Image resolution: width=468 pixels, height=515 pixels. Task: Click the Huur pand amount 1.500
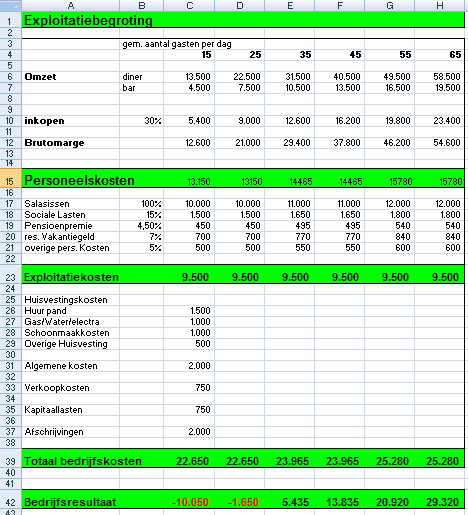point(189,311)
